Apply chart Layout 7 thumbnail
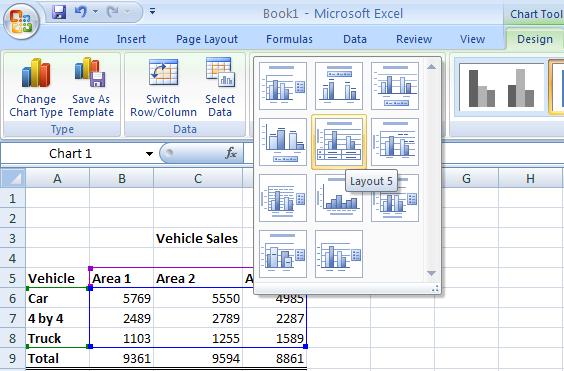This screenshot has height=371, width=564. click(283, 198)
